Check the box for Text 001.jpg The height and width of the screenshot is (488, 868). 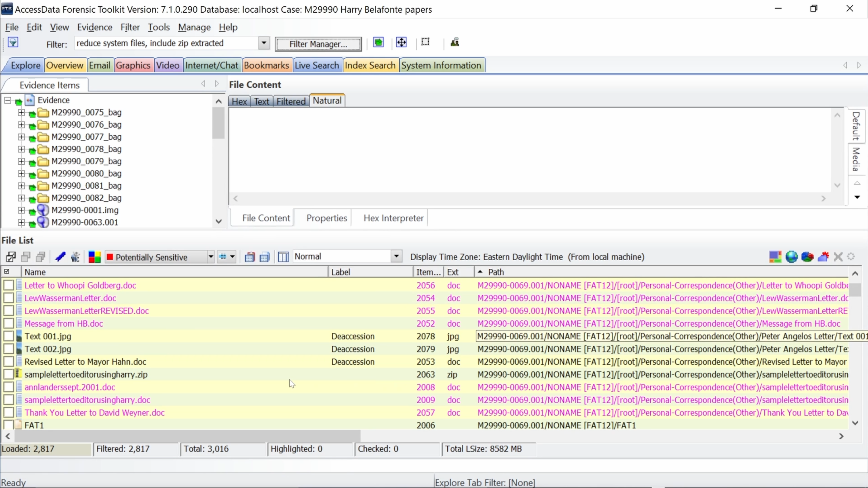9,336
